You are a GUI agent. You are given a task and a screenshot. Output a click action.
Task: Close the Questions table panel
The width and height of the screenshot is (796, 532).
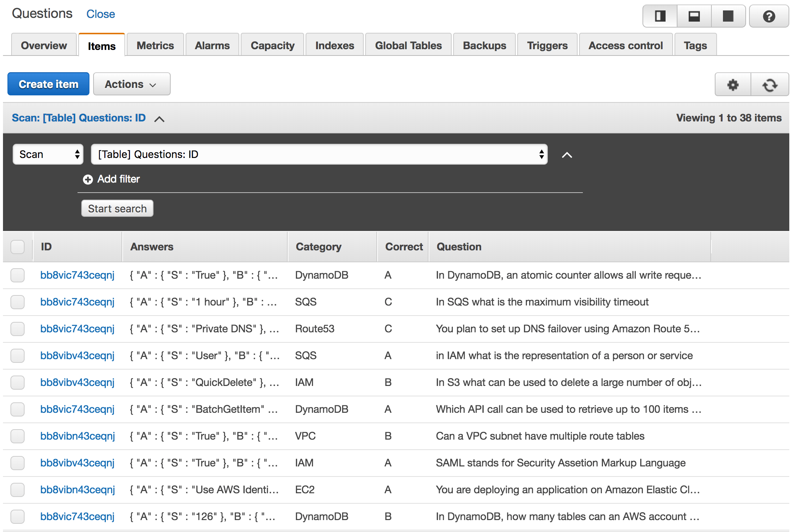point(101,14)
